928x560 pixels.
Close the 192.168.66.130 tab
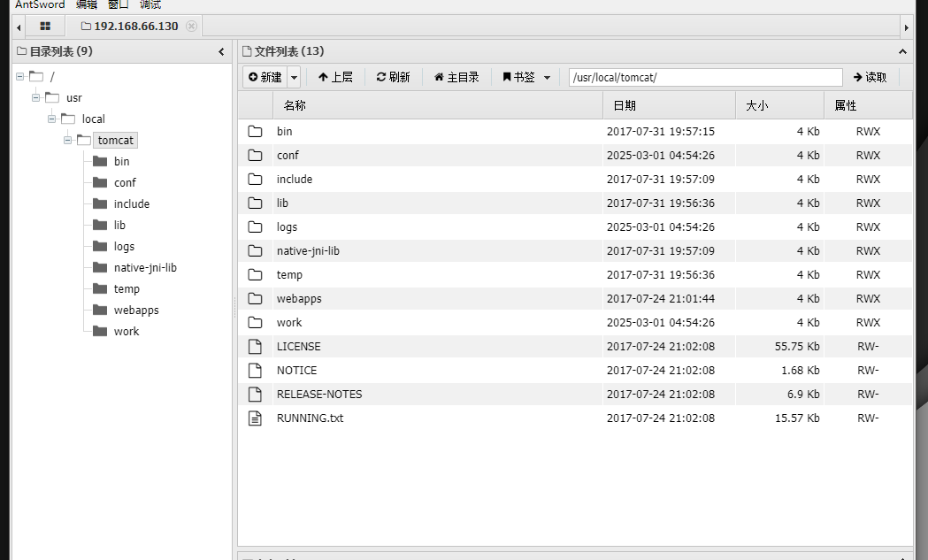(191, 26)
